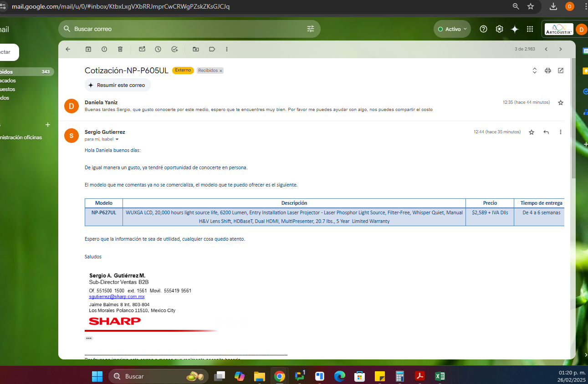Click 'Resumir este correo' button
588x384 pixels.
[x=118, y=85]
